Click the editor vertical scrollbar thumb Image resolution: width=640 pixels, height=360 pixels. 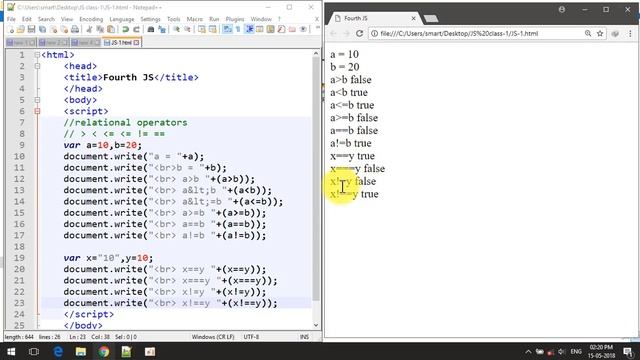coord(316,179)
